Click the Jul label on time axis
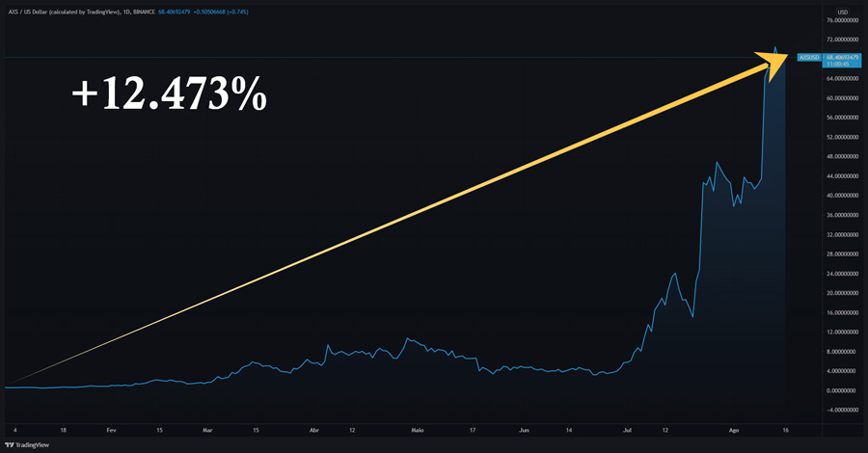Viewport: 868px width, 453px height. 627,430
